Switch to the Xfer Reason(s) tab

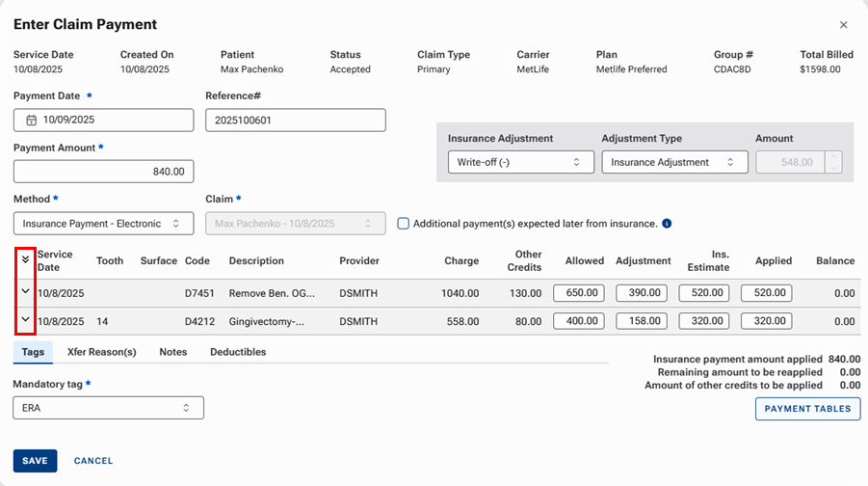click(x=101, y=352)
